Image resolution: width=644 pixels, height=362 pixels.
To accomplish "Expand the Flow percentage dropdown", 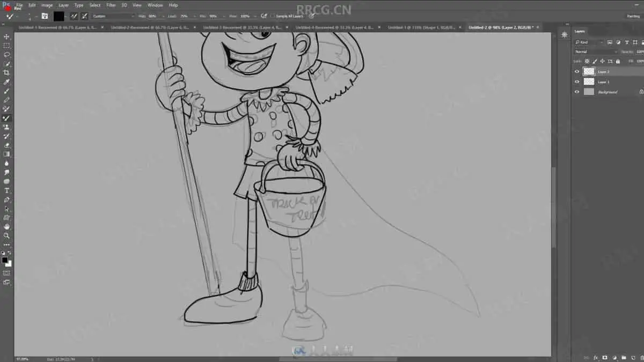I will (255, 16).
